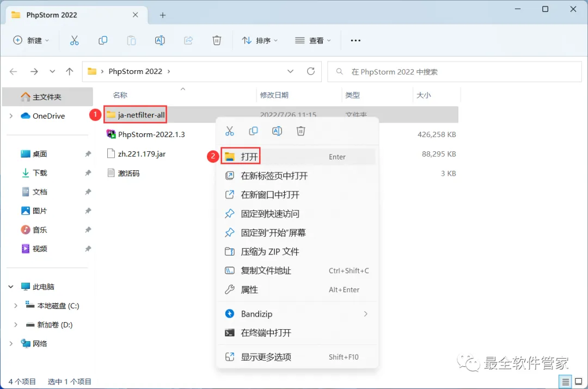The image size is (588, 389).
Task: Choose 属性 in context menu
Action: point(298,289)
